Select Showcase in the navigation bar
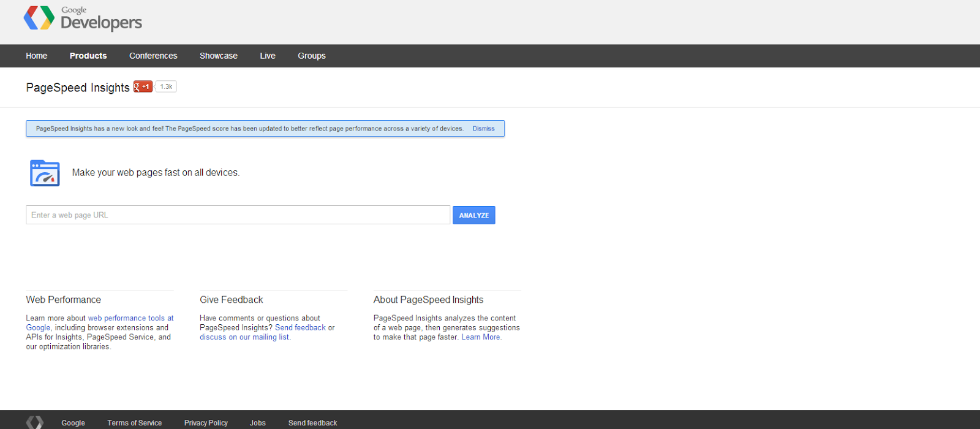 tap(219, 56)
